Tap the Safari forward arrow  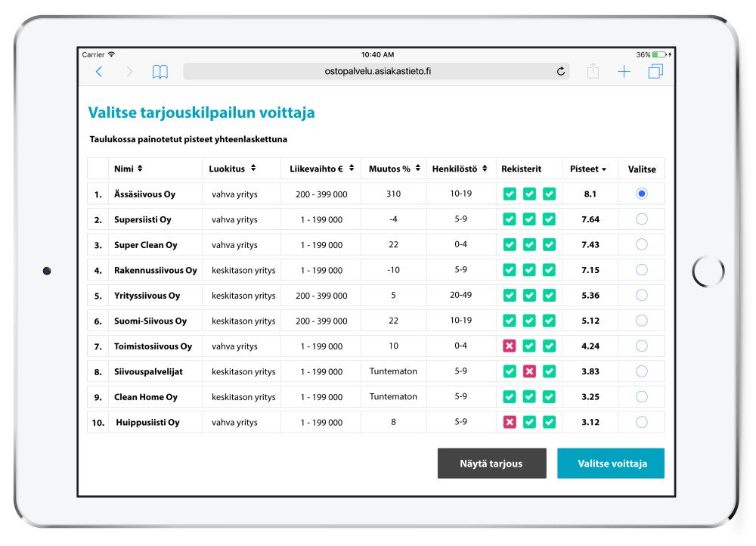tap(129, 72)
